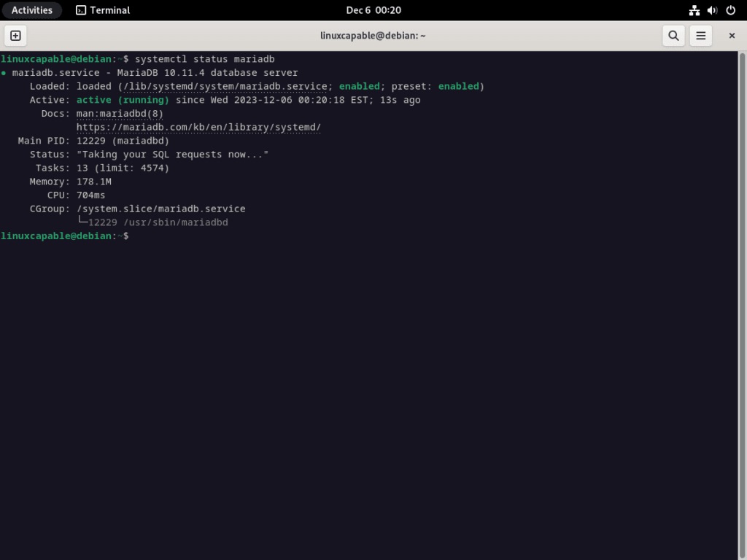Open the terminal hamburger menu
The width and height of the screenshot is (747, 560).
pyautogui.click(x=700, y=35)
